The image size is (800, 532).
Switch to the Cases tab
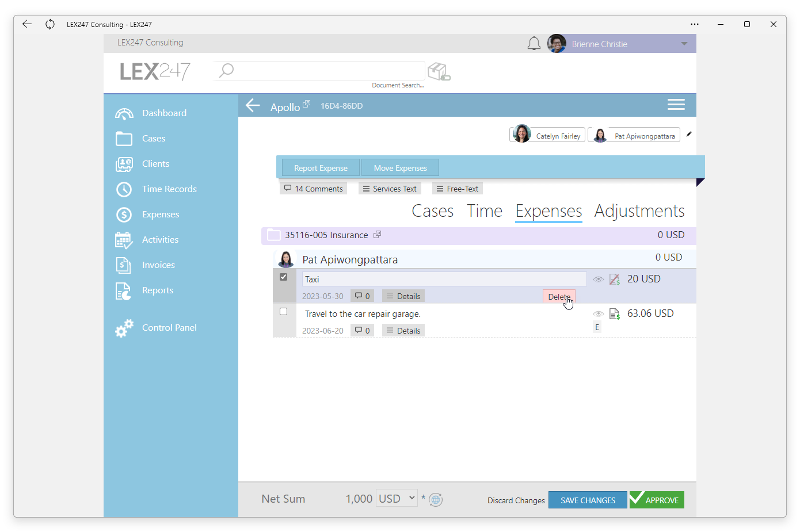pyautogui.click(x=433, y=211)
